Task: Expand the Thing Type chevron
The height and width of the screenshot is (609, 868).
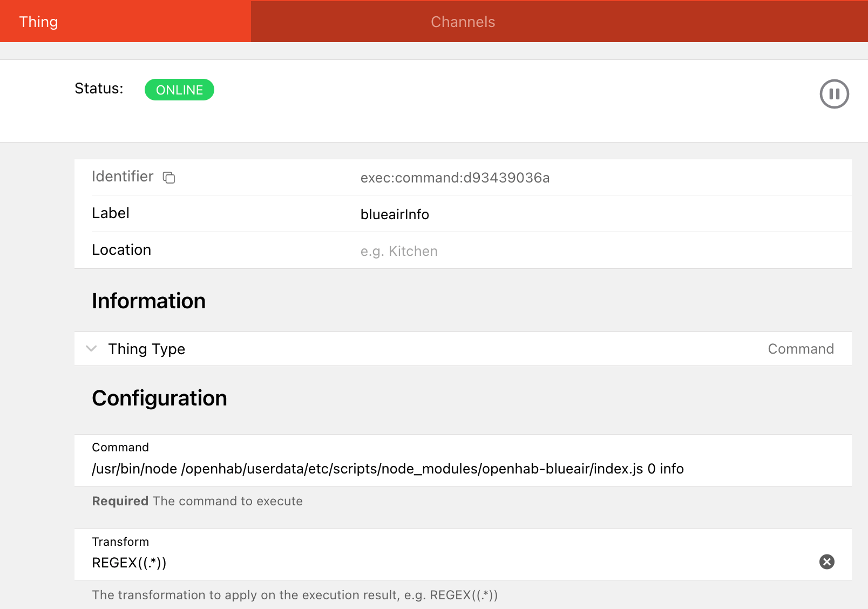Action: point(92,349)
